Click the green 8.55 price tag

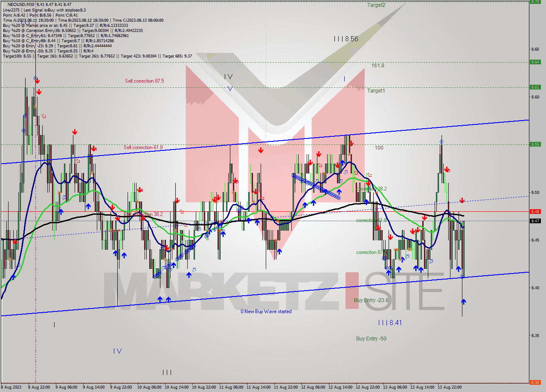pos(535,144)
